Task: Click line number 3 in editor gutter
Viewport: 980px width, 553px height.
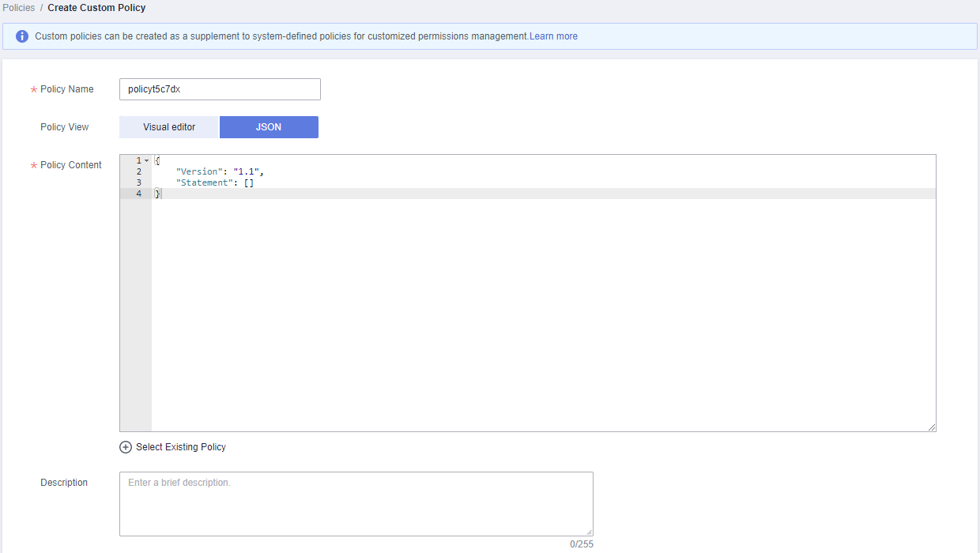Action: click(139, 182)
